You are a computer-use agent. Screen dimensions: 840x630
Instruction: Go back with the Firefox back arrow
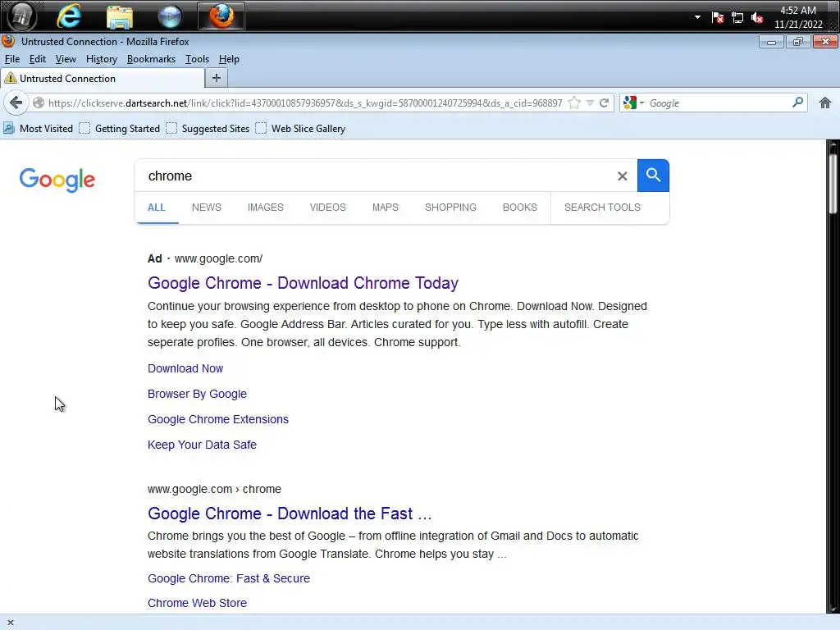16,103
